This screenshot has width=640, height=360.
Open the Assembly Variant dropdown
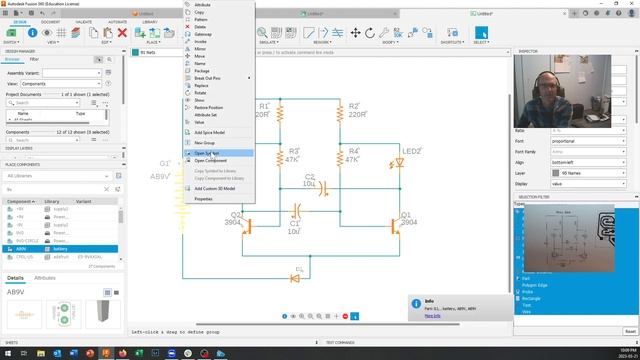pos(72,73)
